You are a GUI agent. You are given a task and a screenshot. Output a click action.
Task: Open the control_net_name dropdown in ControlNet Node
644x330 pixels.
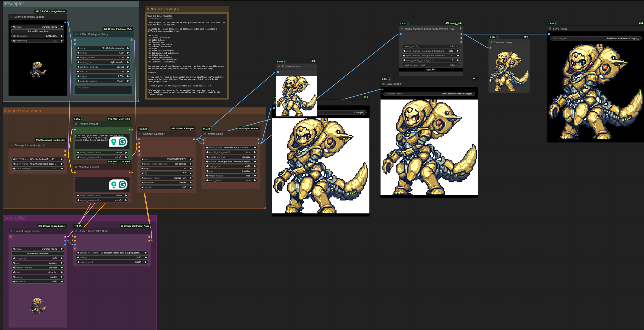112,253
